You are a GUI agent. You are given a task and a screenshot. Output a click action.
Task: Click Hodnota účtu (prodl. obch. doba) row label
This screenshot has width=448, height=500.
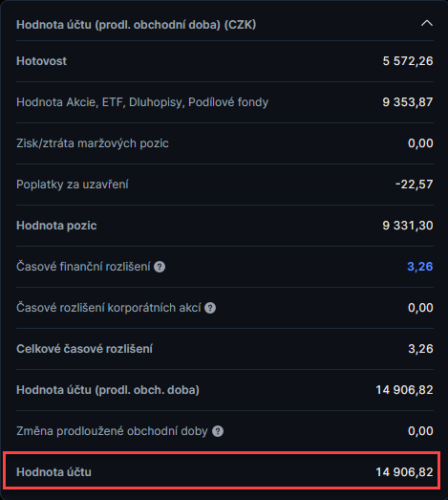(108, 390)
